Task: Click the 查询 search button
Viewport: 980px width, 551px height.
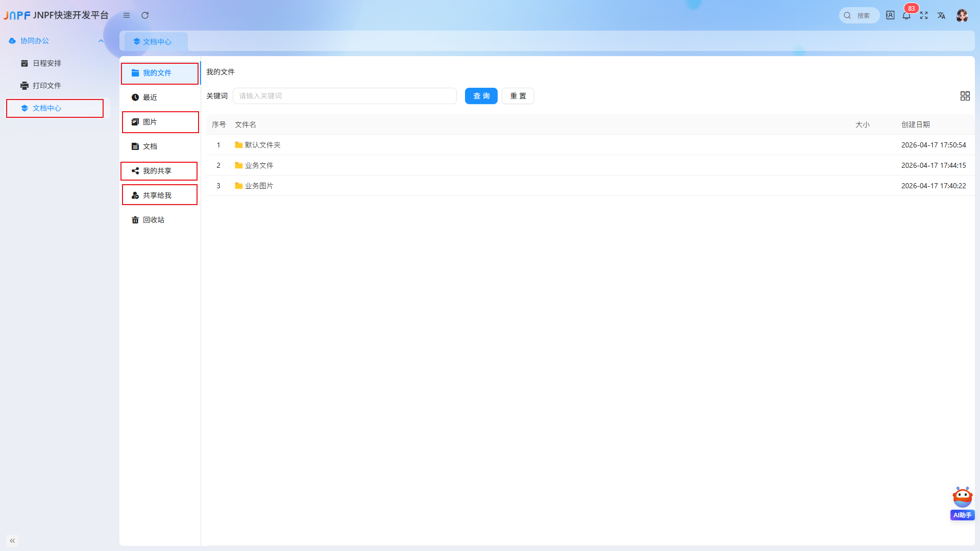Action: 481,96
